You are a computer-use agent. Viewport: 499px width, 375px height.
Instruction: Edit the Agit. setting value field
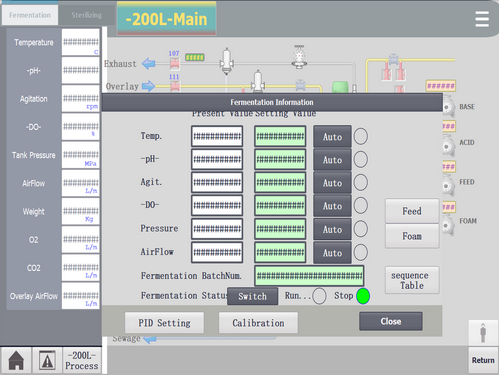[x=280, y=182]
